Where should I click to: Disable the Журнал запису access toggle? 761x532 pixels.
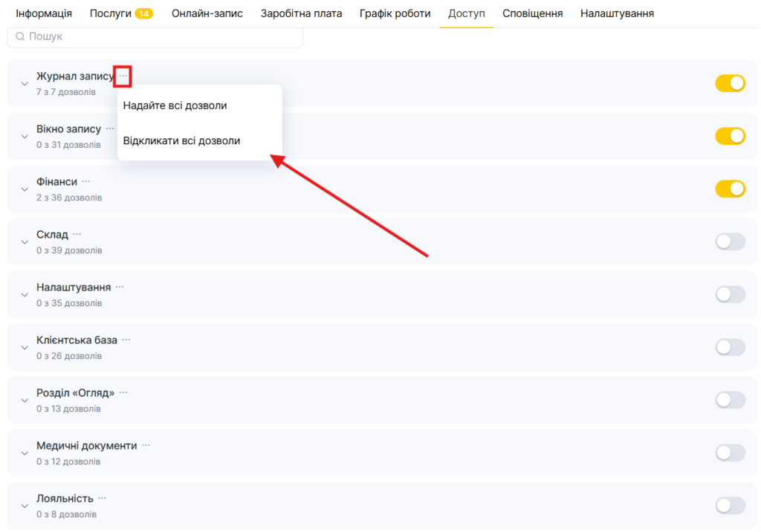(x=730, y=83)
